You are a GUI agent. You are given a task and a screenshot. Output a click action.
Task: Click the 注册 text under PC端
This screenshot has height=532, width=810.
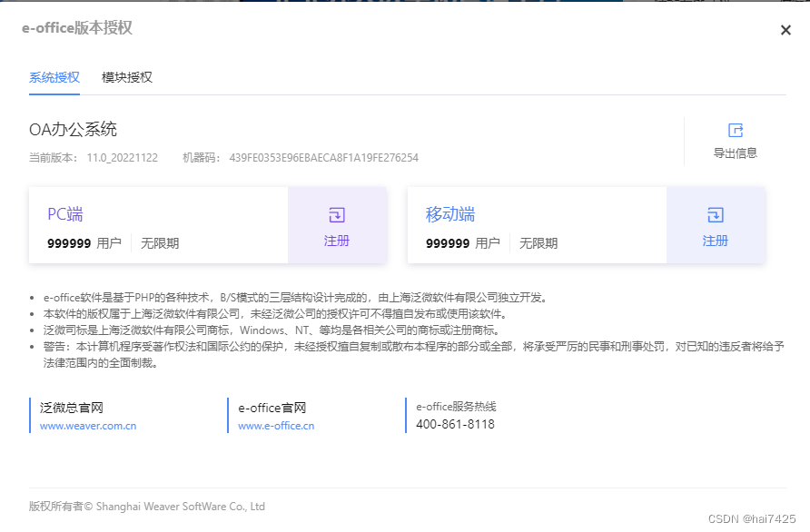pyautogui.click(x=337, y=242)
